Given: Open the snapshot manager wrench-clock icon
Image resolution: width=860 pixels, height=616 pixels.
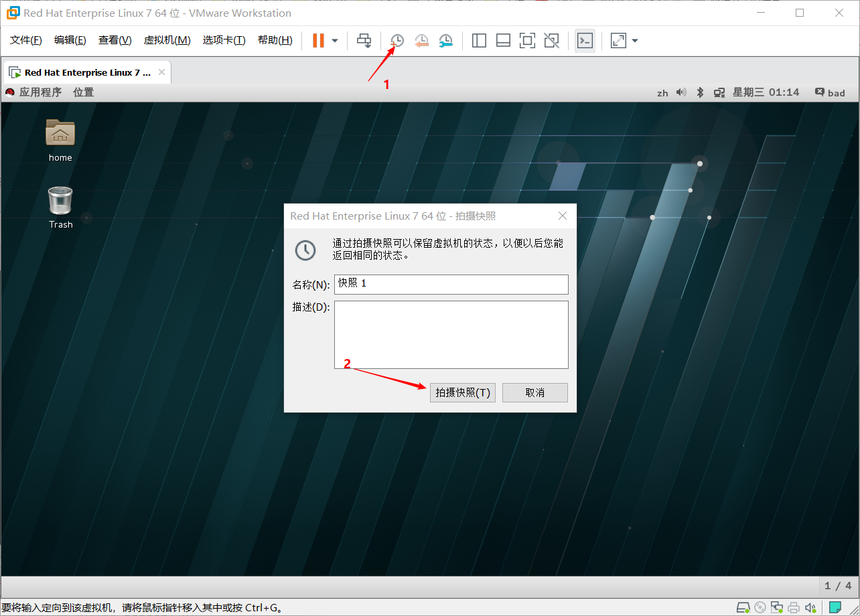Looking at the screenshot, I should click(x=445, y=41).
